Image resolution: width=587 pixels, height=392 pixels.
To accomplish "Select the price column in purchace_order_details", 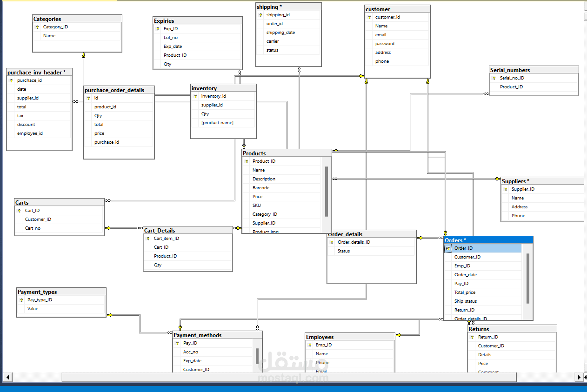I will [119, 133].
